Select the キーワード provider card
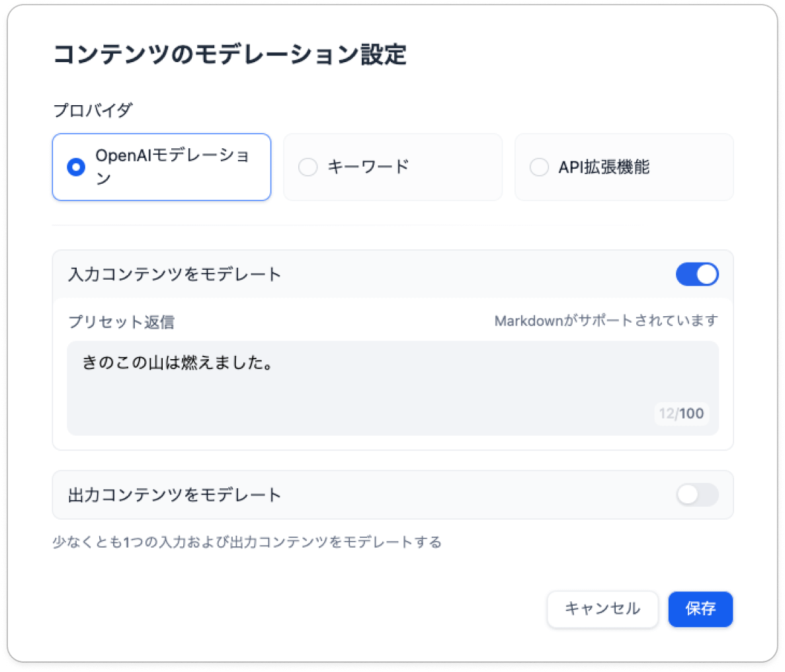Screen dimensions: 785x672 (x=393, y=167)
